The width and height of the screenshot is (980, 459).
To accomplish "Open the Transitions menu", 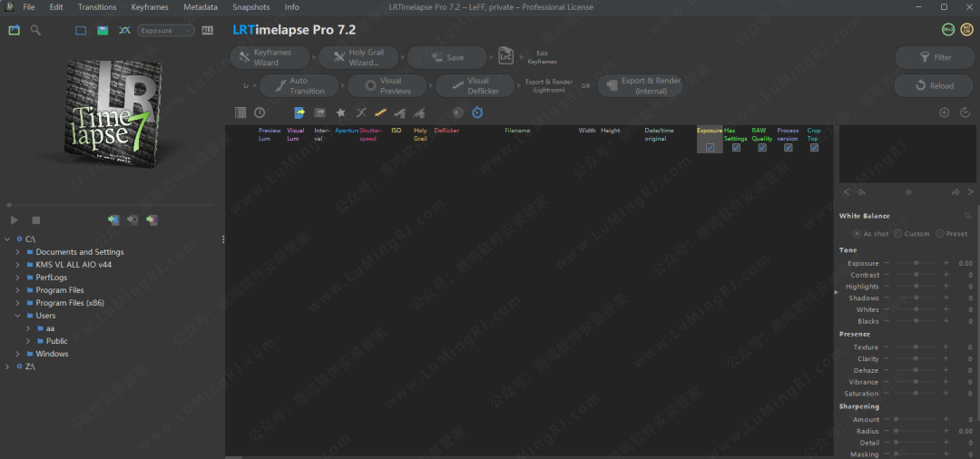I will tap(97, 7).
